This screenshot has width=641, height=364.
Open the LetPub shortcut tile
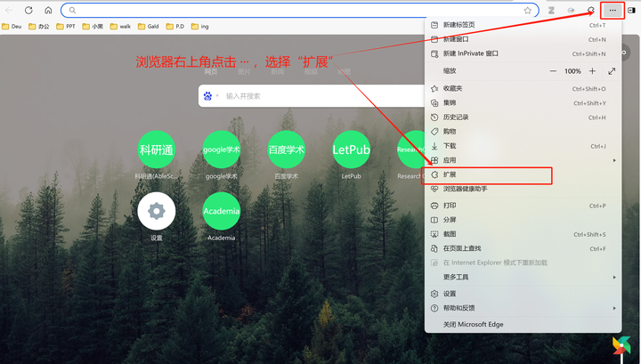pyautogui.click(x=351, y=150)
